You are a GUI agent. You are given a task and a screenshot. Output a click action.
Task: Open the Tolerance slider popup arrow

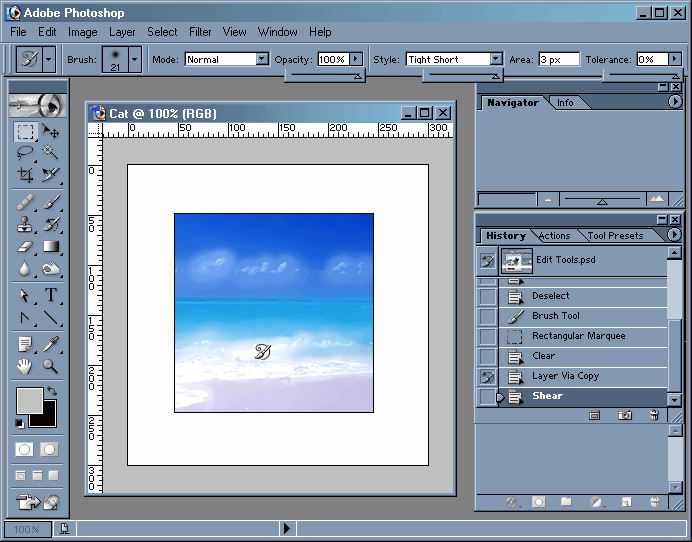(x=674, y=59)
